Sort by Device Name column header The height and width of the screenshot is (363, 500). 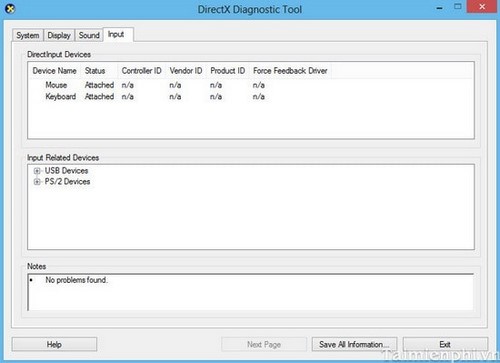(55, 71)
